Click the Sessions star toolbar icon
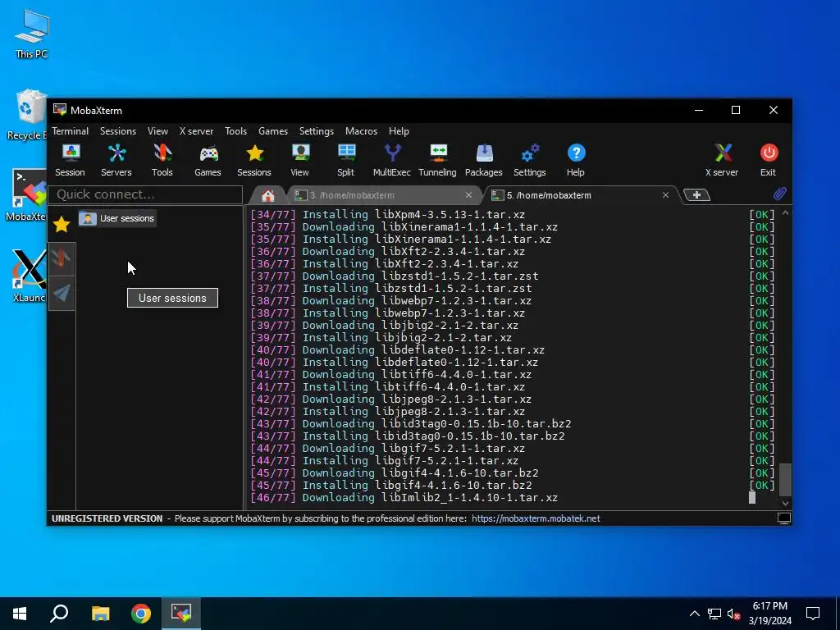This screenshot has width=840, height=630. point(254,160)
